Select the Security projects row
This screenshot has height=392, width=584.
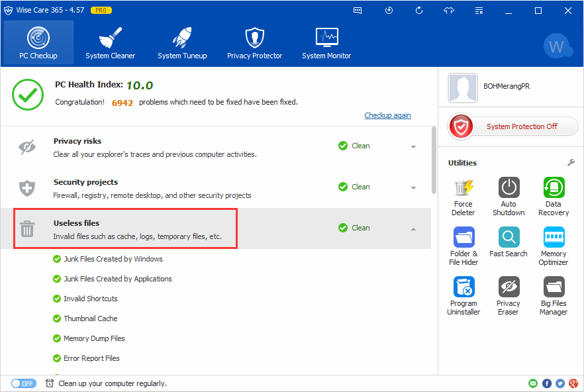pos(216,188)
